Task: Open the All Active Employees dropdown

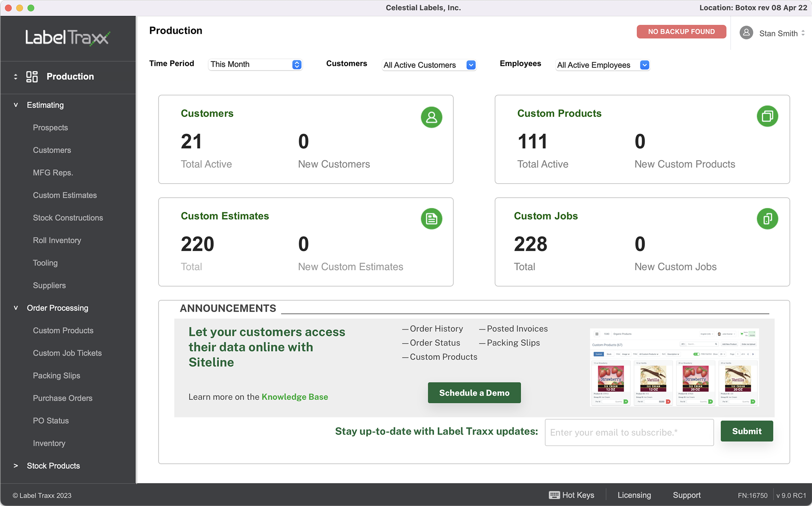Action: click(x=602, y=65)
